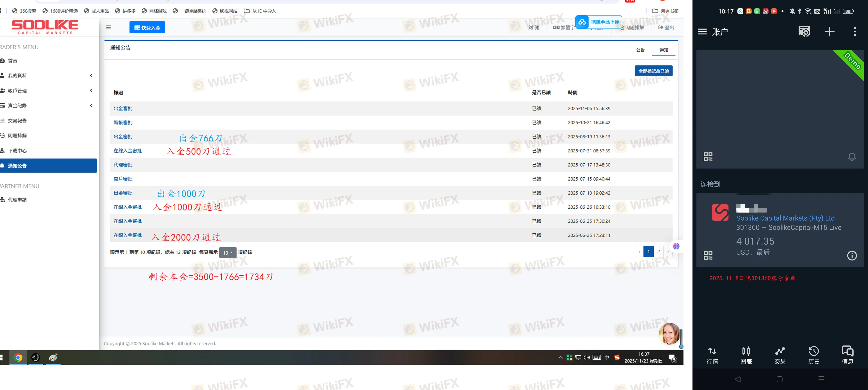This screenshot has height=390, width=868.
Task: Select the 通知 tab
Action: (663, 50)
